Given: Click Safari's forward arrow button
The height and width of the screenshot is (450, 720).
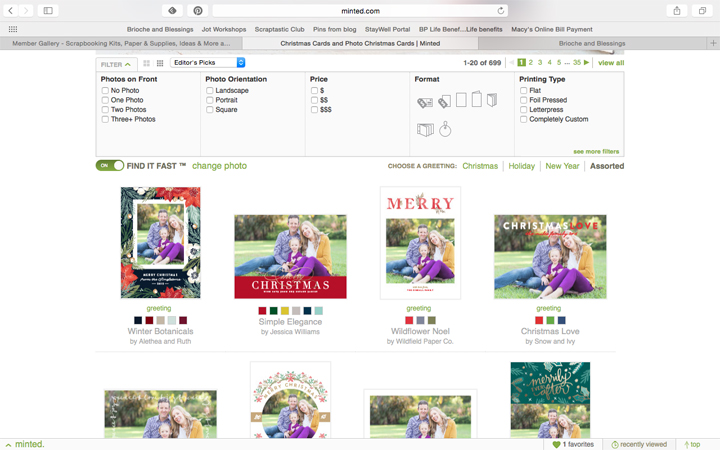Looking at the screenshot, I should [x=26, y=11].
